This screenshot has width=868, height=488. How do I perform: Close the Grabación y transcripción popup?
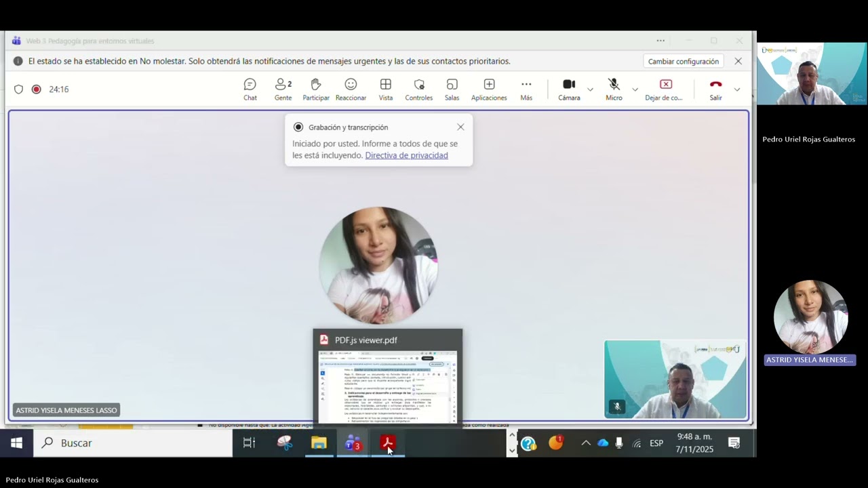click(460, 127)
